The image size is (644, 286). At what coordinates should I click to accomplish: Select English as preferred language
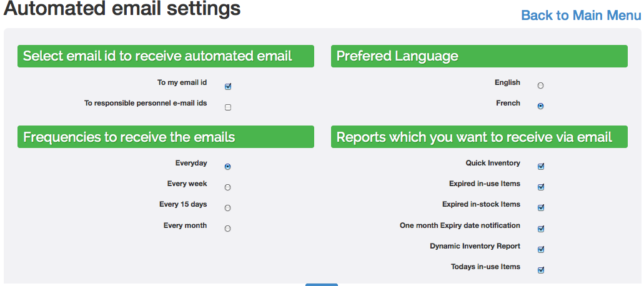point(540,86)
